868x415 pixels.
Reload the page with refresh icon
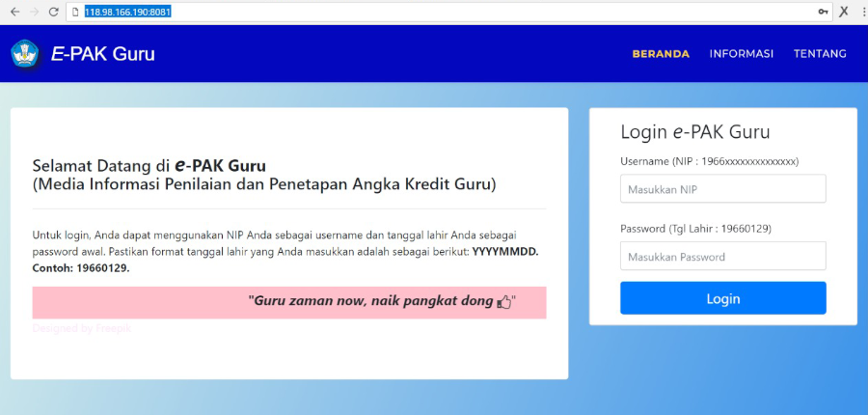[x=54, y=12]
